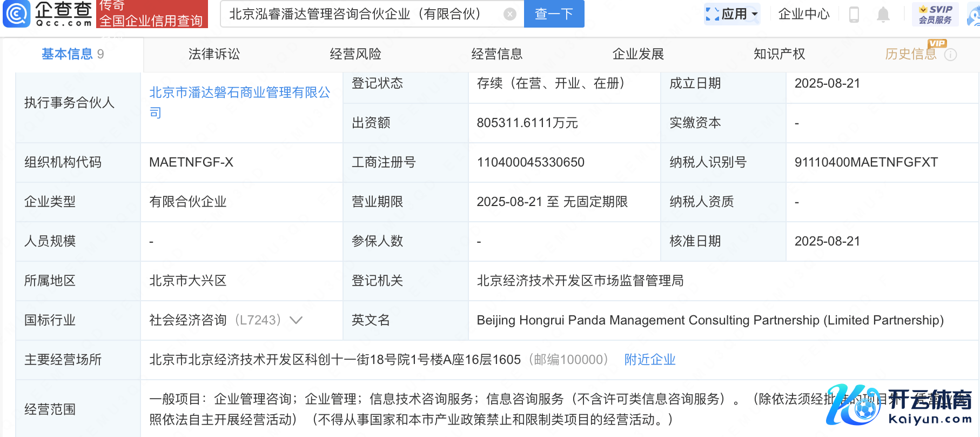Click the 传奇 全国企业信用查询 banner
Screen dimensions: 980x437
coord(152,14)
